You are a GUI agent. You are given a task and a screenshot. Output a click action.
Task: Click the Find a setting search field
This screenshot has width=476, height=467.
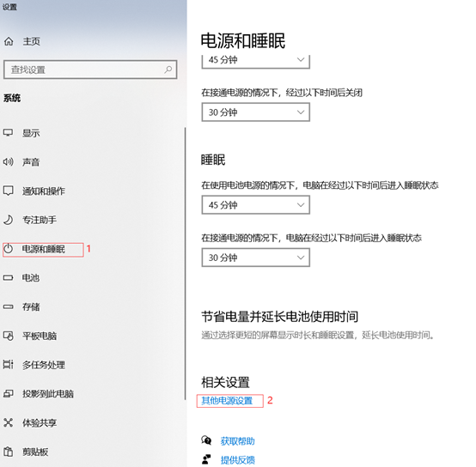[x=90, y=70]
